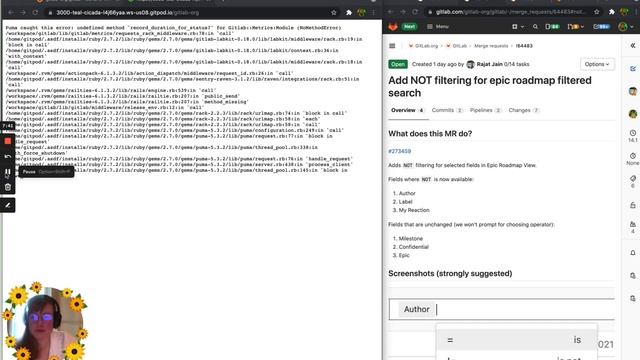Toggle the left sidebar hamburger icon

point(392,46)
